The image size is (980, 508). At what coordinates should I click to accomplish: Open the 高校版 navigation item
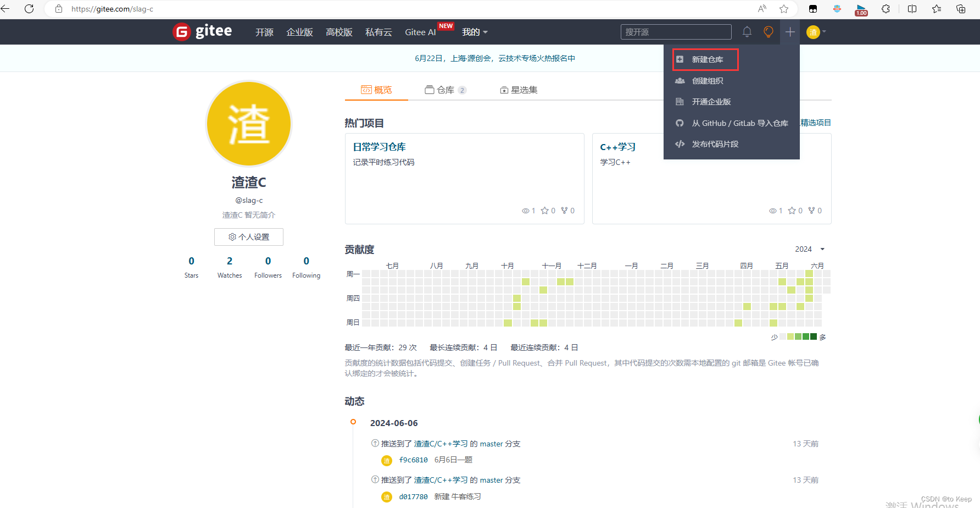pyautogui.click(x=339, y=32)
